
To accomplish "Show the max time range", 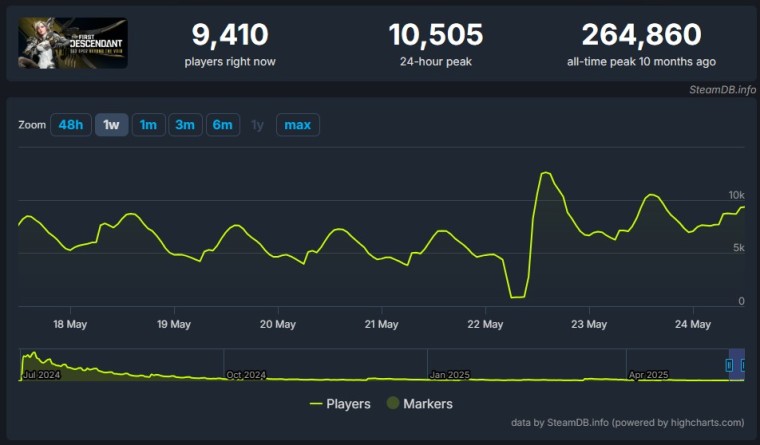I will point(298,125).
